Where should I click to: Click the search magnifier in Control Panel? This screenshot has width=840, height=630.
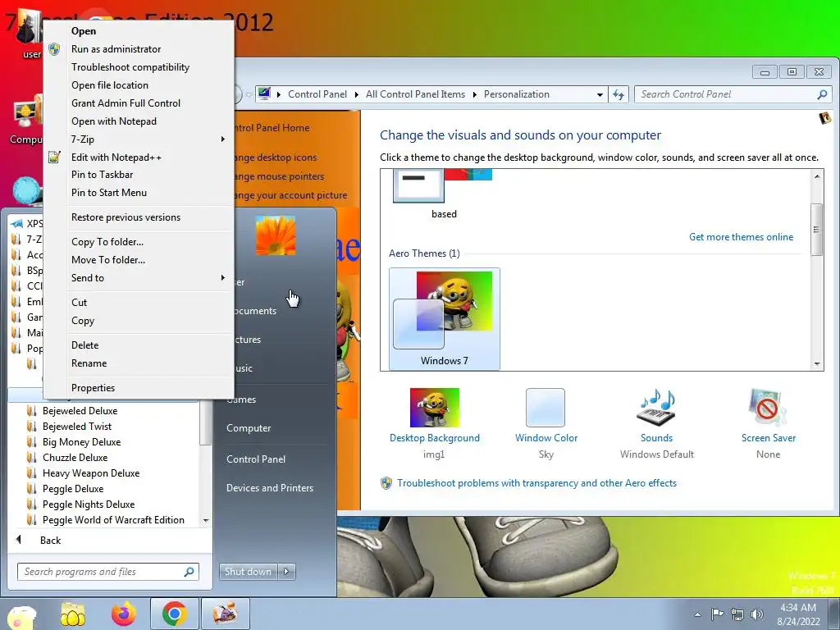point(822,94)
